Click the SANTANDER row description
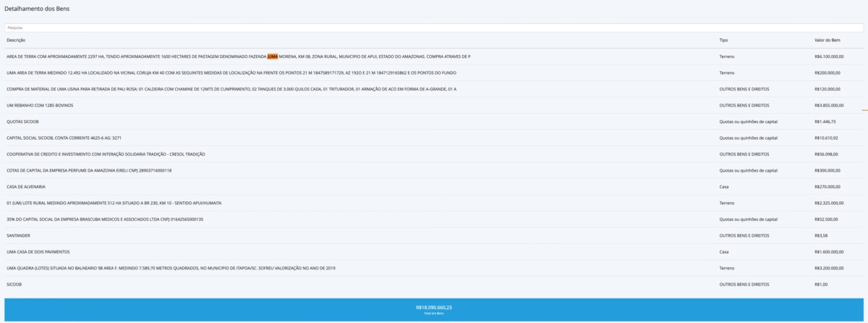The height and width of the screenshot is (323, 868). coord(18,235)
